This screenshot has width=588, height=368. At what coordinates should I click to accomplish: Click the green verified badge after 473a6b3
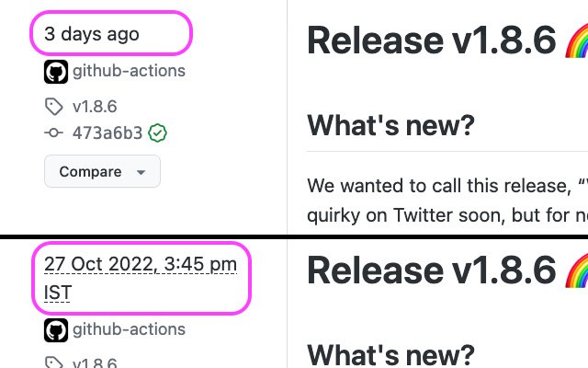pos(158,133)
